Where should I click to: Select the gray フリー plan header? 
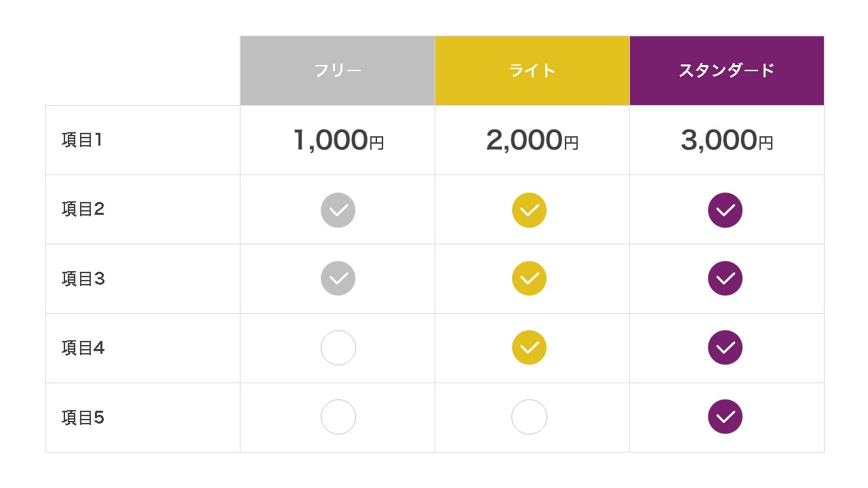click(x=338, y=70)
